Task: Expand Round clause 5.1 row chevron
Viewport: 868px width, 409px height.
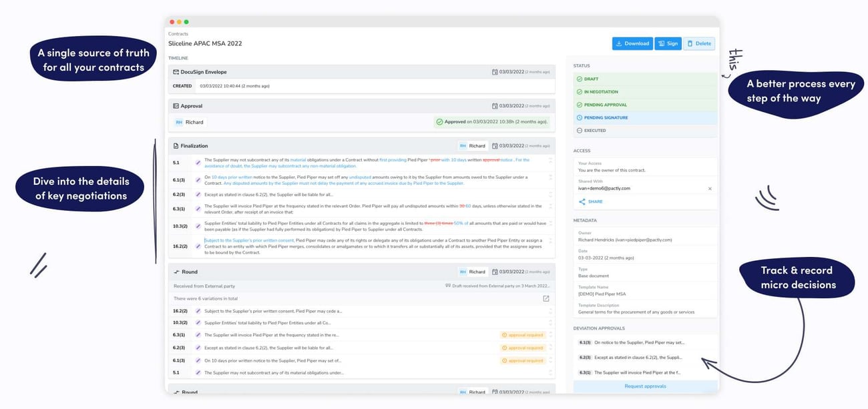Action: coord(550,372)
